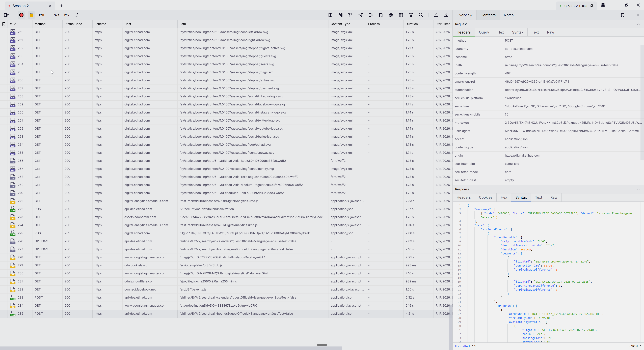
Task: Close the Session 2 tab
Action: click(50, 6)
